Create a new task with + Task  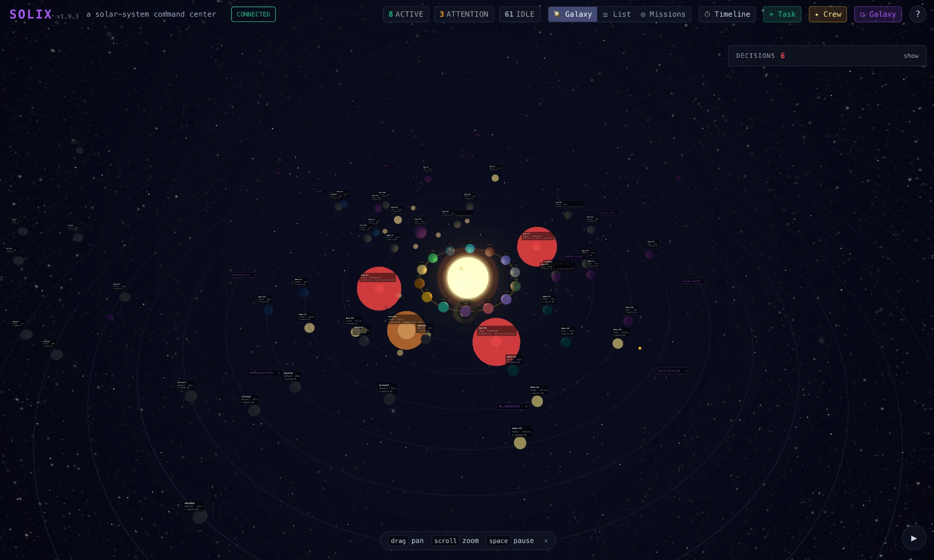click(x=782, y=15)
